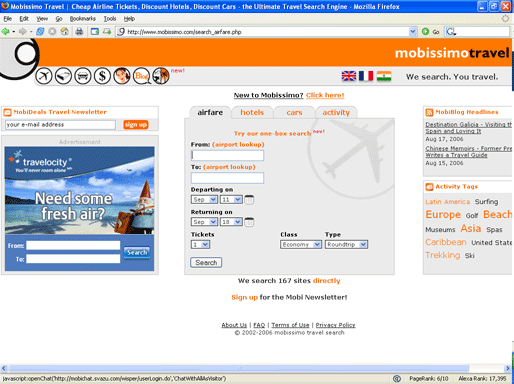Open the Bookmarks menu
The width and height of the screenshot is (514, 384).
click(x=83, y=19)
